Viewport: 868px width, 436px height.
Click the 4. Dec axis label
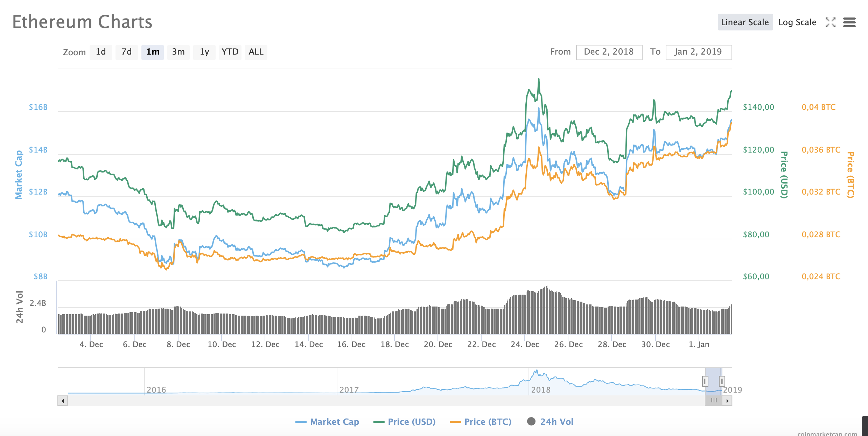pyautogui.click(x=91, y=344)
